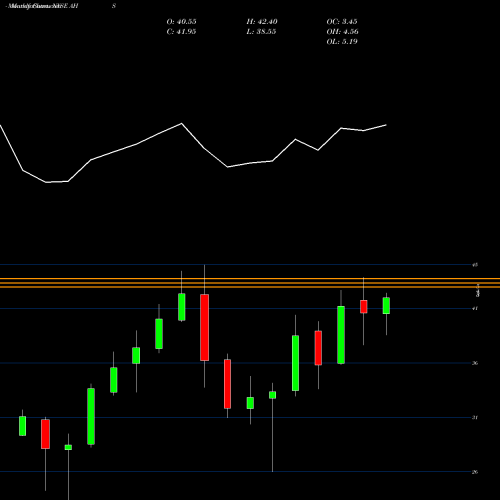Select the last green candlestick on right
The image size is (500, 500).
pyautogui.click(x=386, y=306)
